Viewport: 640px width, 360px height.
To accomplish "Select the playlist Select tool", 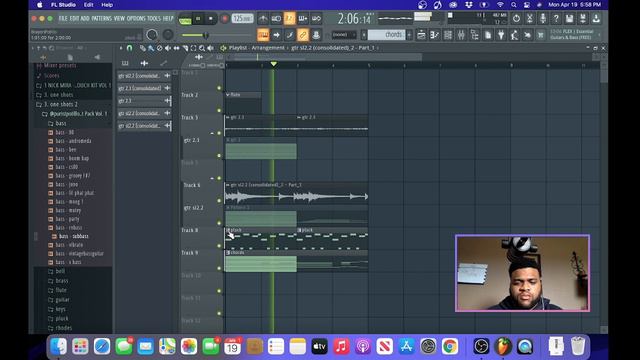I will pyautogui.click(x=193, y=48).
